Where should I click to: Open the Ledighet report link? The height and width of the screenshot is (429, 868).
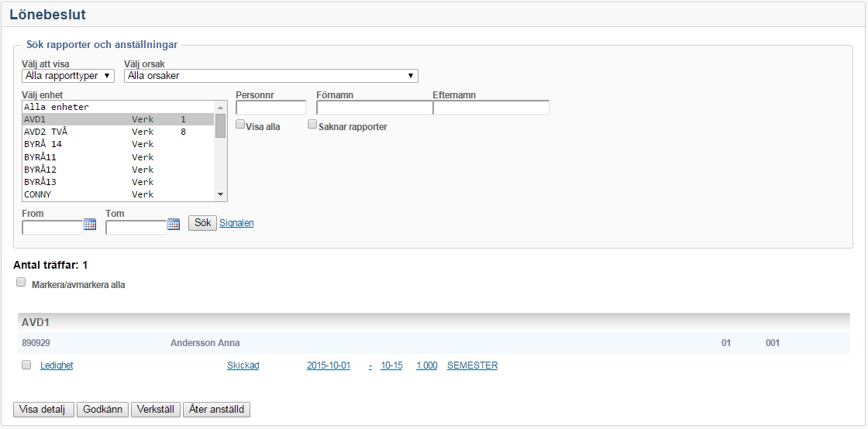57,366
